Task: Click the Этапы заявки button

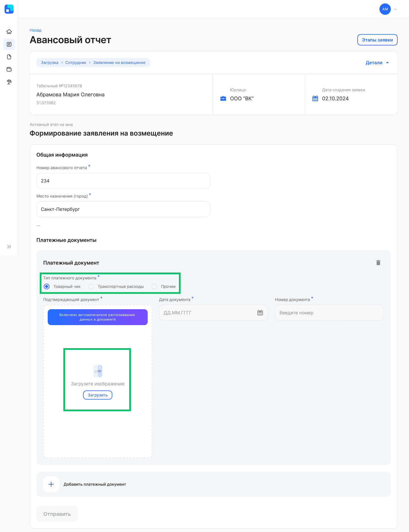Action: click(377, 40)
